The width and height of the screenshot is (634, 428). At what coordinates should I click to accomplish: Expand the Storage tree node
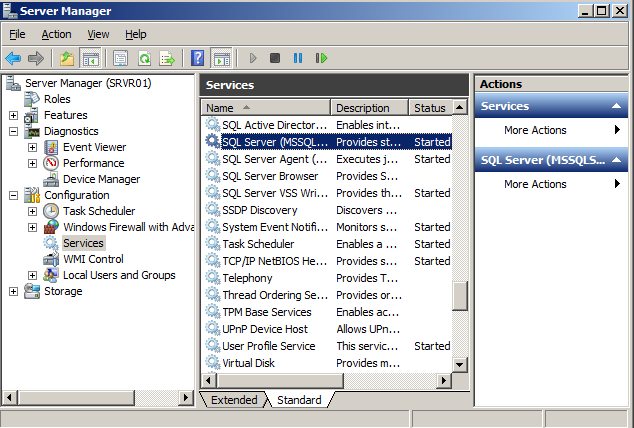[13, 291]
